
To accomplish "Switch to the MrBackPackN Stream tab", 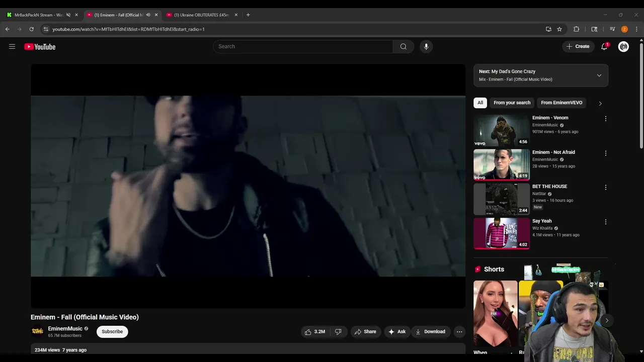I will [39, 15].
